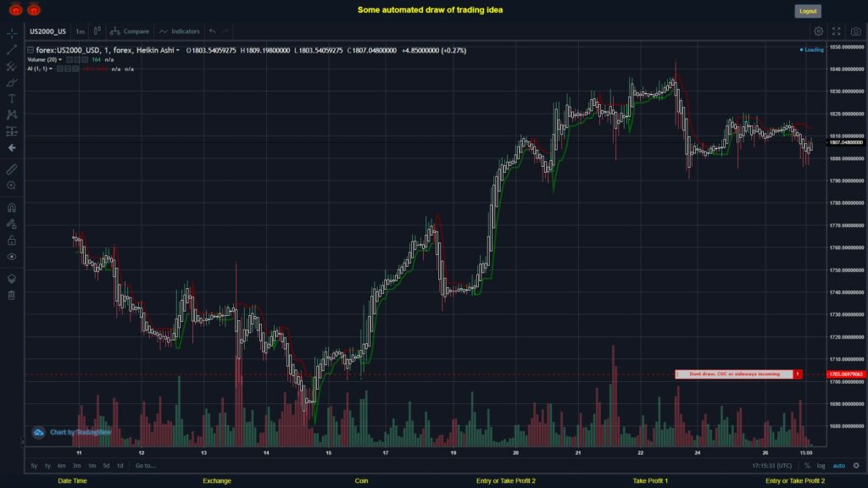This screenshot has width=868, height=488.
Task: Click the Chart by TradingView link
Action: [x=81, y=432]
